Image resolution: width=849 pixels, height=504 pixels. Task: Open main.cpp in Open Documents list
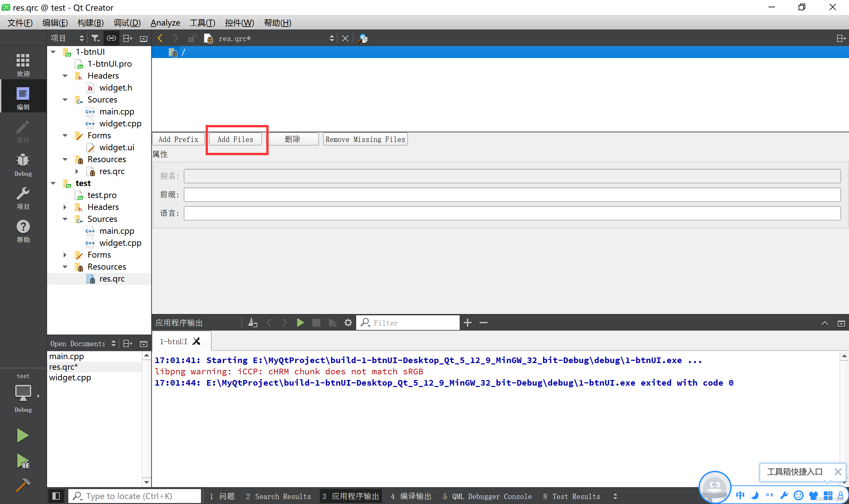tap(67, 356)
